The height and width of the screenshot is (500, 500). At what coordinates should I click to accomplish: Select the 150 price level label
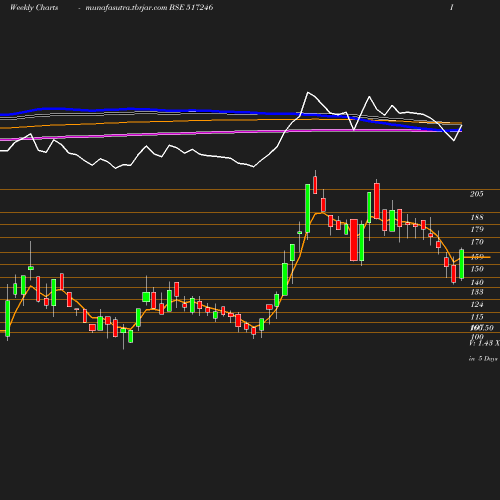477,269
